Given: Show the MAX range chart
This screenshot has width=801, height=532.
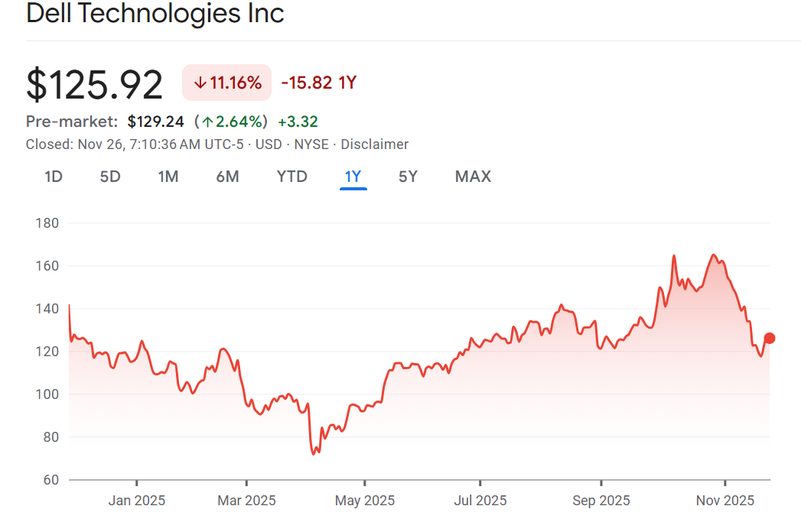Looking at the screenshot, I should 473,177.
